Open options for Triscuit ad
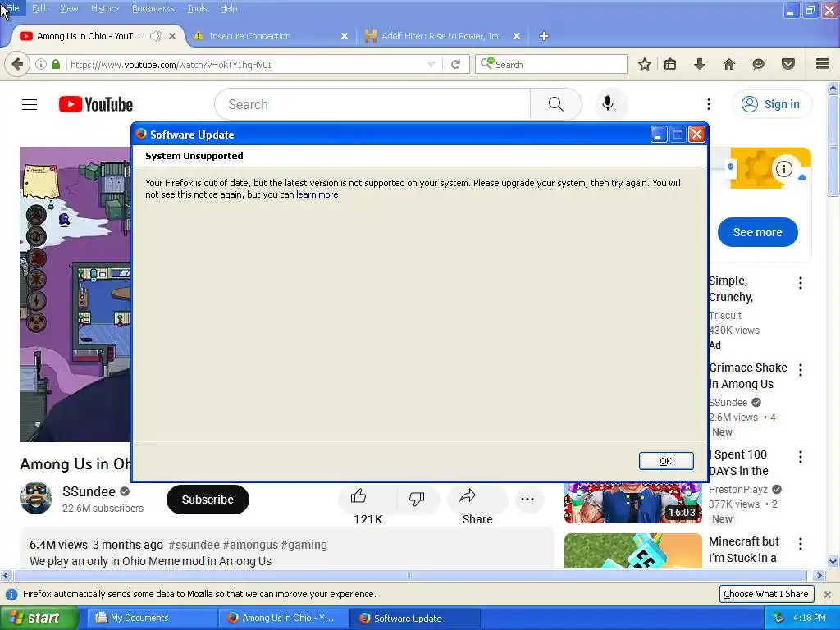 (x=801, y=283)
